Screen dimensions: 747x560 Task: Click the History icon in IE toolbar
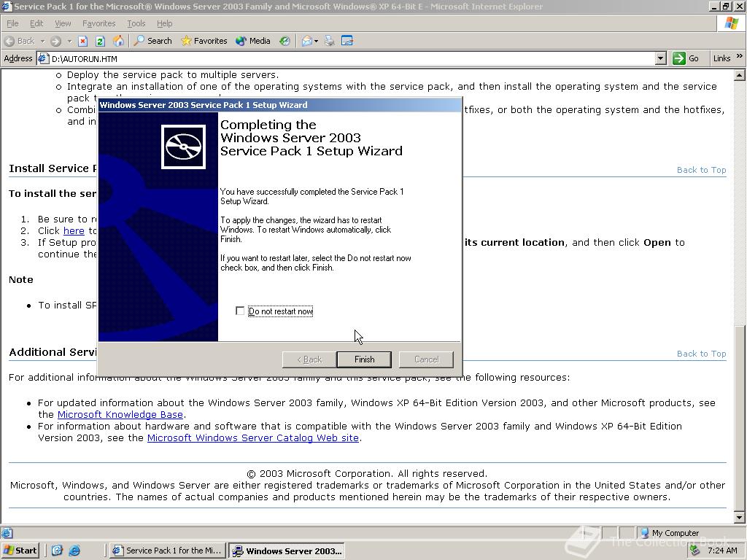click(x=285, y=41)
